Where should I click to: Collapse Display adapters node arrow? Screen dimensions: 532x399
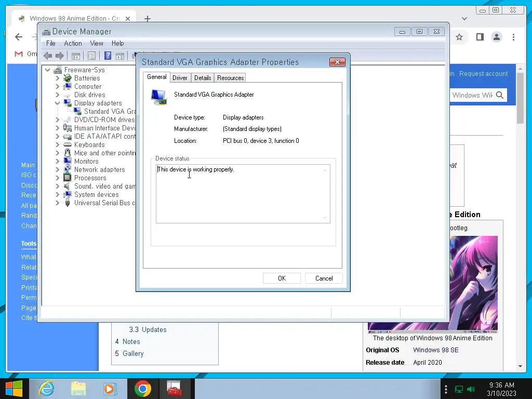pyautogui.click(x=57, y=103)
